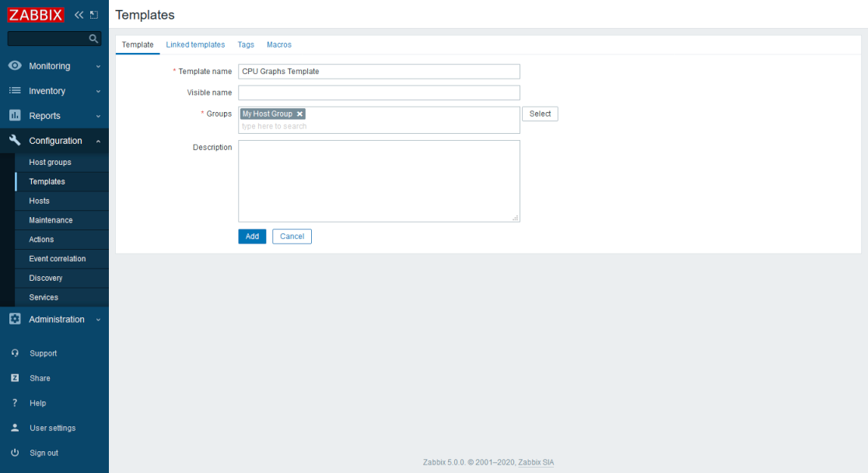The width and height of the screenshot is (868, 473).
Task: Click the Inventory menu label
Action: [47, 91]
